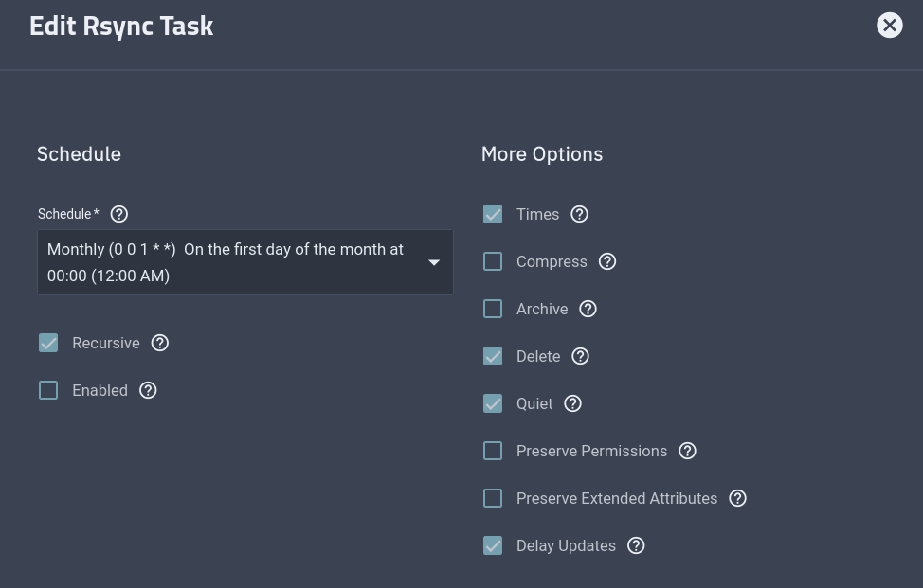Expand the Schedule dropdown arrow
Viewport: 923px width, 588px height.
pos(434,262)
